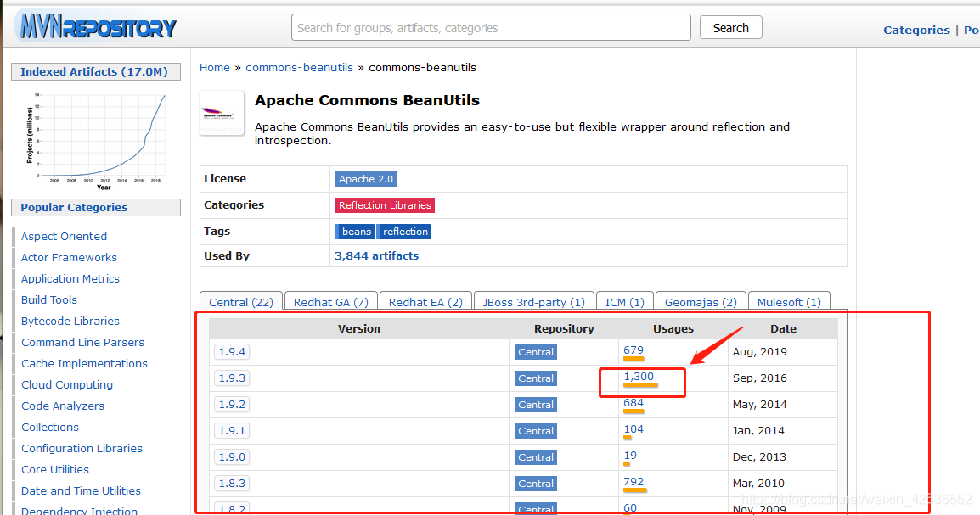Image resolution: width=980 pixels, height=515 pixels.
Task: Open the Date and Time Utilities category
Action: click(x=81, y=490)
